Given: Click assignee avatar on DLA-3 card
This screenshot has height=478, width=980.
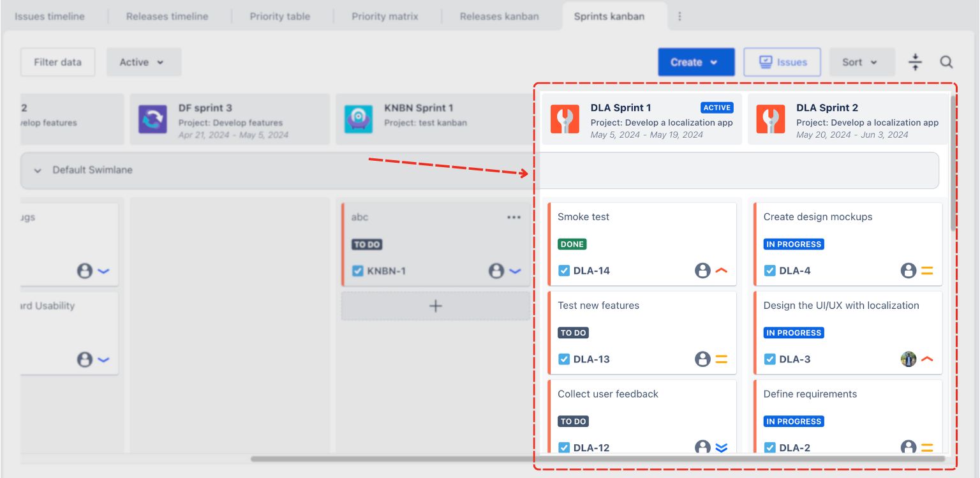Looking at the screenshot, I should [908, 359].
